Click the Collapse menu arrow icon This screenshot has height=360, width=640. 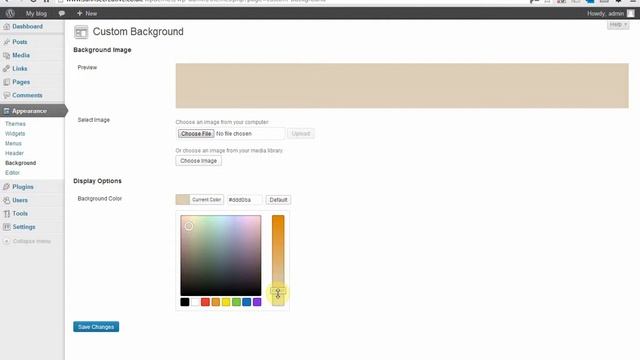[7, 241]
